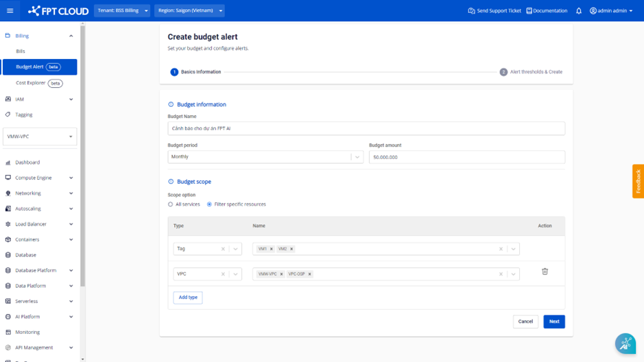Screen dimensions: 644x362
Task: Clear the Tag type selection
Action: click(x=223, y=249)
